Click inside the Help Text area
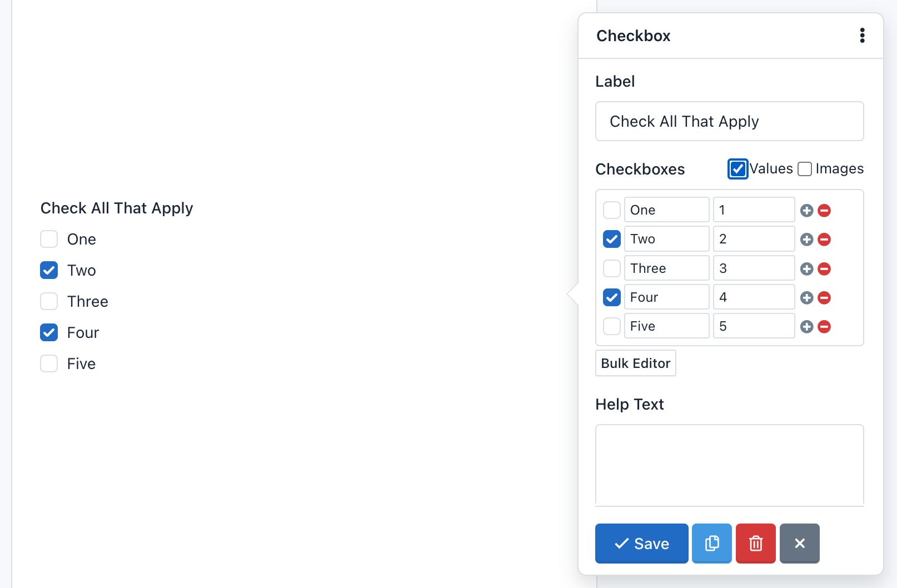The height and width of the screenshot is (588, 897). [x=729, y=465]
